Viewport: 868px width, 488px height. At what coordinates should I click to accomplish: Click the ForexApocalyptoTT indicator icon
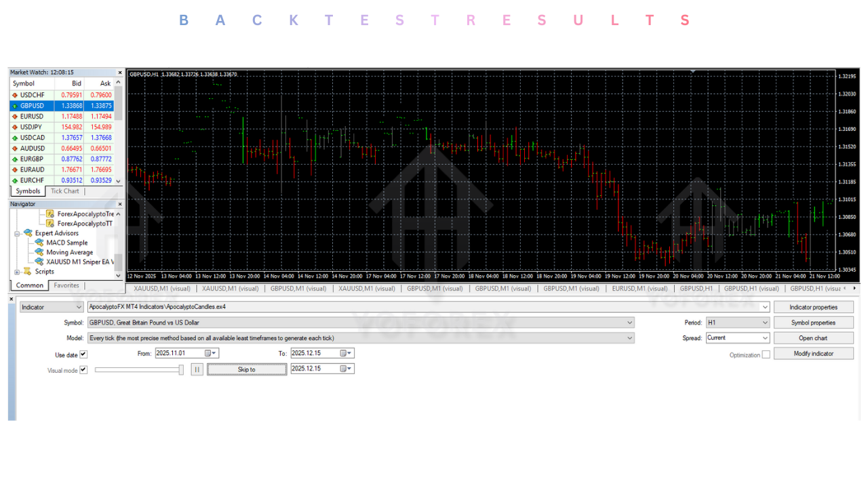click(50, 223)
